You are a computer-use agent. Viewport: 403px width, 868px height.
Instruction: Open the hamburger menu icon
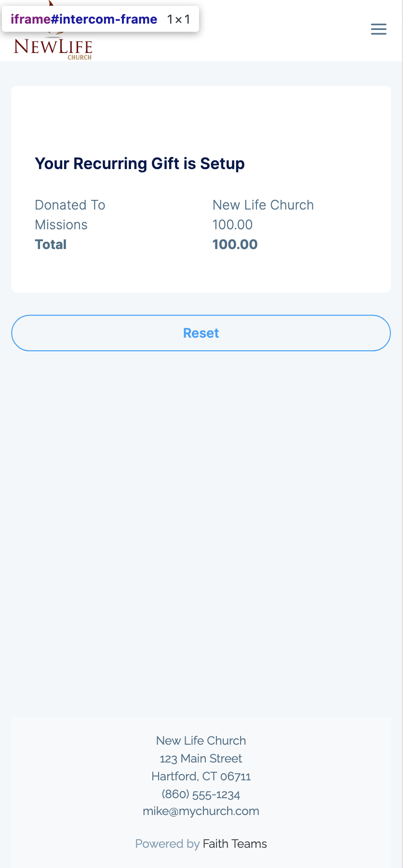[378, 29]
